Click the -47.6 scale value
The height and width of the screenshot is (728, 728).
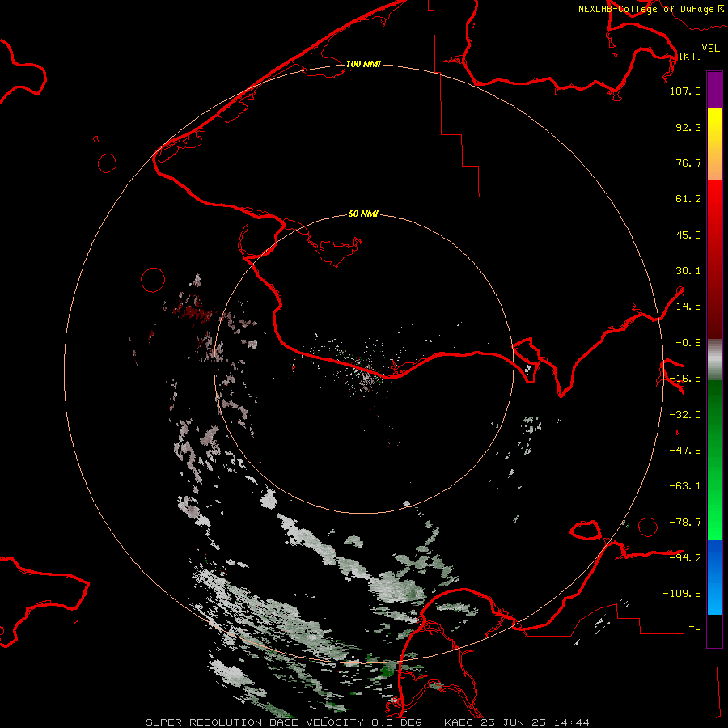point(685,451)
